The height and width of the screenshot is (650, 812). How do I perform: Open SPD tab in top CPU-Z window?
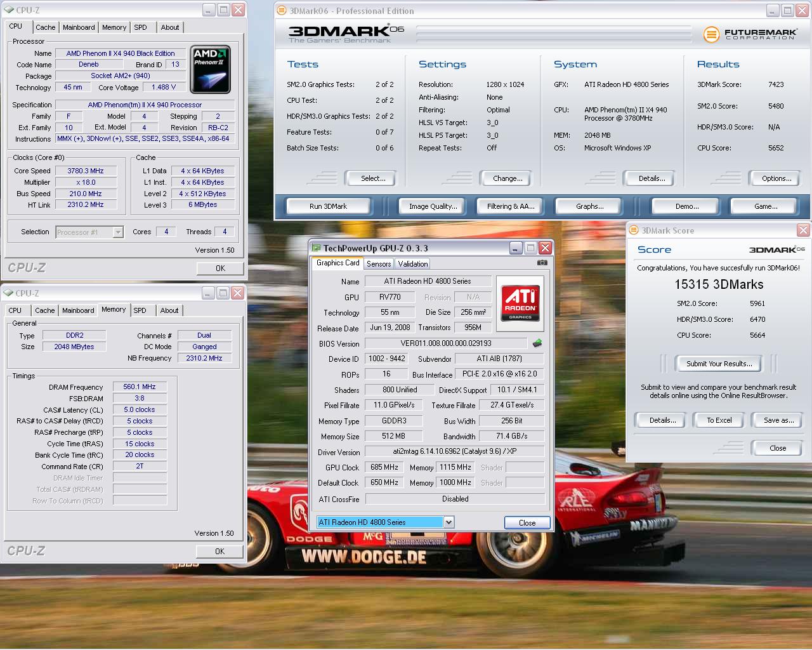pos(140,27)
